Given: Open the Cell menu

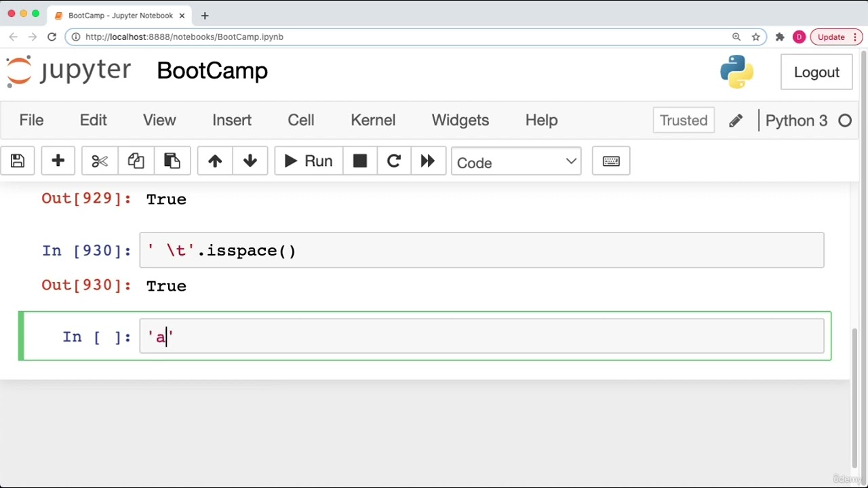Looking at the screenshot, I should pyautogui.click(x=301, y=120).
